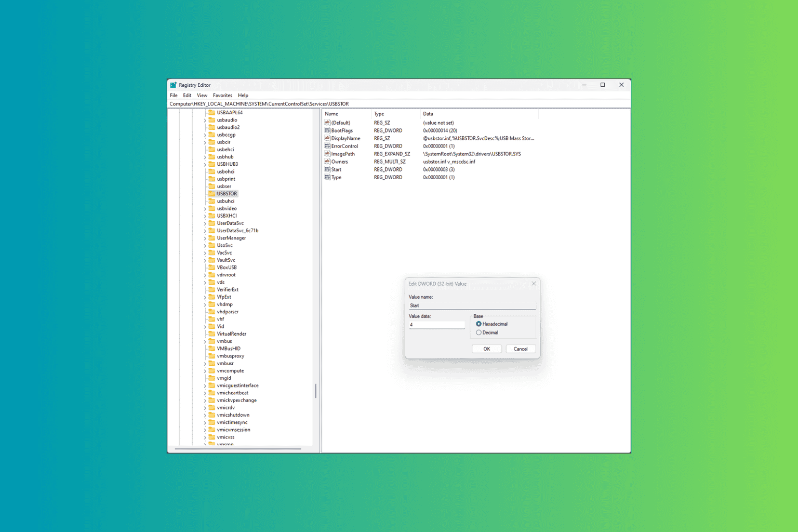Open the Help menu
Screen dimensions: 798x532
(x=243, y=95)
